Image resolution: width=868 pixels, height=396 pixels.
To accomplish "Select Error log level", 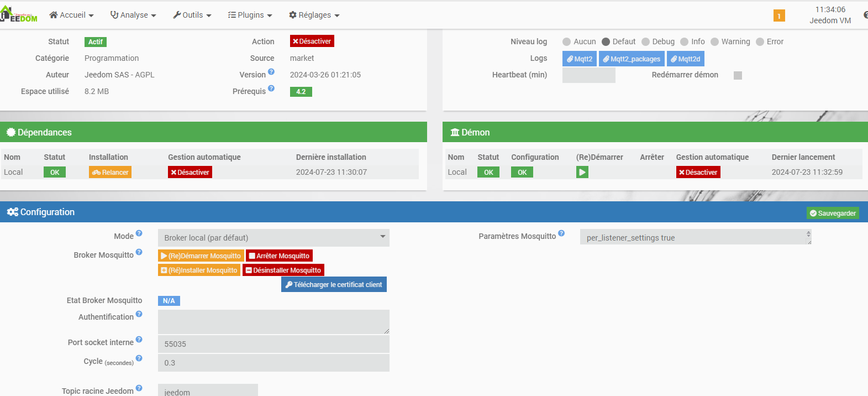I will point(760,41).
